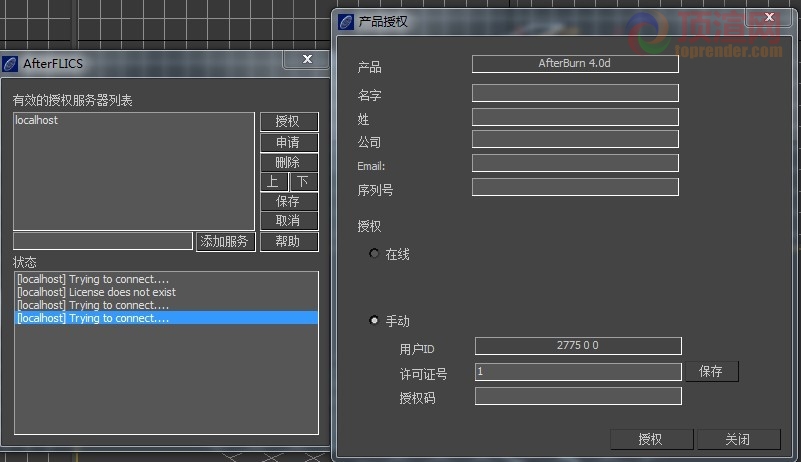Select first status line 'Trying to connect....'
The height and width of the screenshot is (462, 801).
167,279
